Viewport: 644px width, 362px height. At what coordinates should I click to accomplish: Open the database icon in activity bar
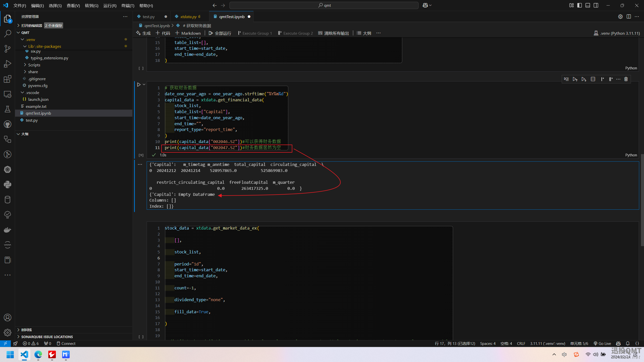8,200
